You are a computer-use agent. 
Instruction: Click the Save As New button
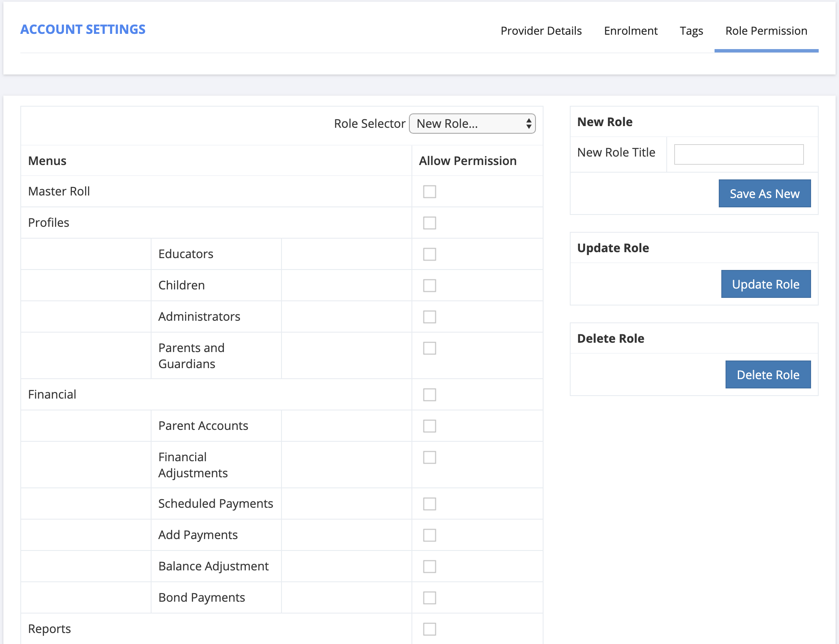click(x=764, y=193)
